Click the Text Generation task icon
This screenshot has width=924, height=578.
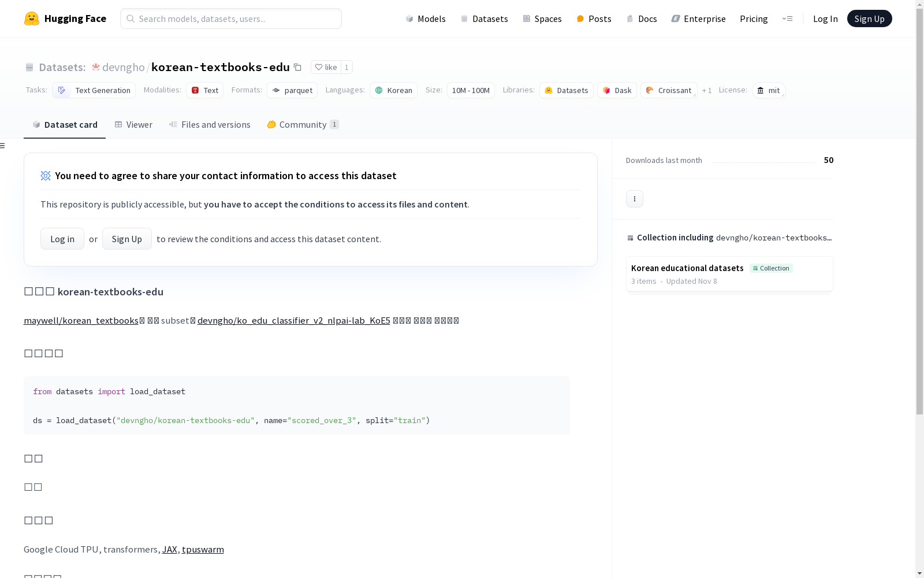[62, 90]
